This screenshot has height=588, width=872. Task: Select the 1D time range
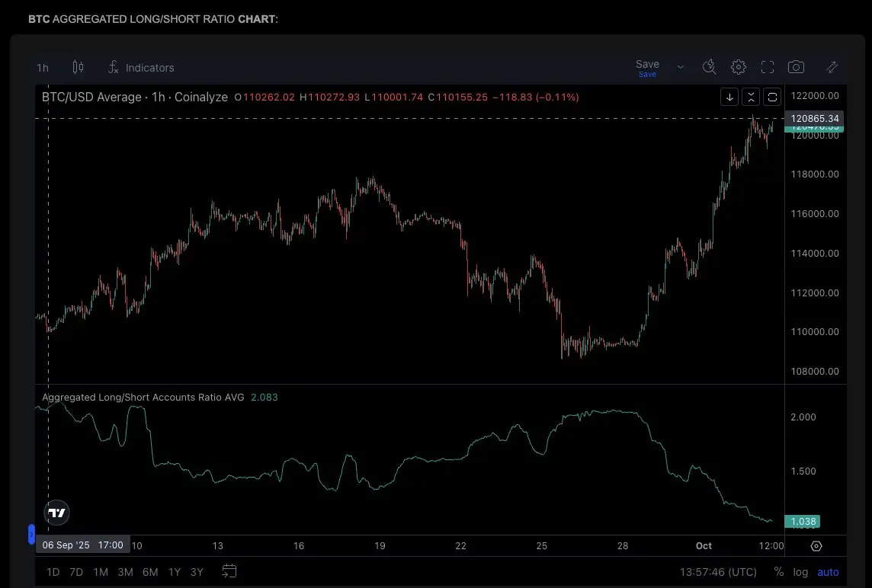(53, 572)
